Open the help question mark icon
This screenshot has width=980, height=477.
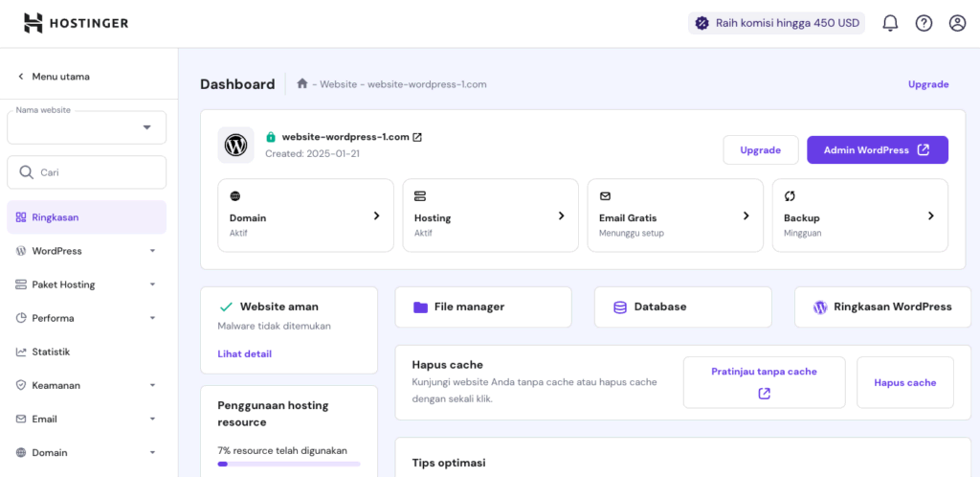pos(924,23)
